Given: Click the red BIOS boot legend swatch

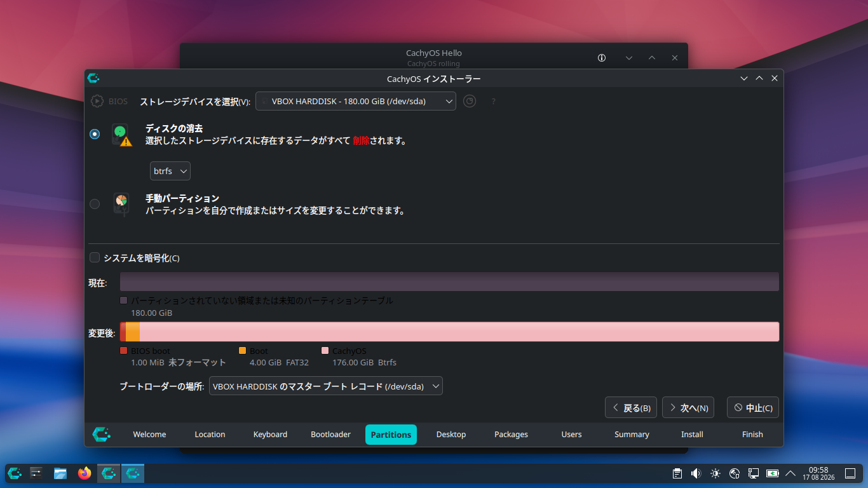Looking at the screenshot, I should pos(124,351).
